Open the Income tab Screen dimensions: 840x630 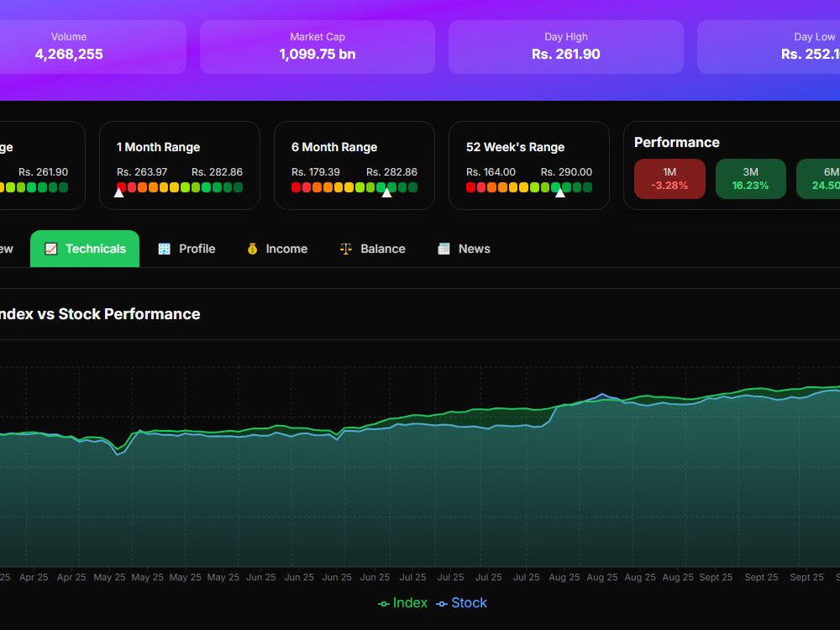tap(277, 249)
